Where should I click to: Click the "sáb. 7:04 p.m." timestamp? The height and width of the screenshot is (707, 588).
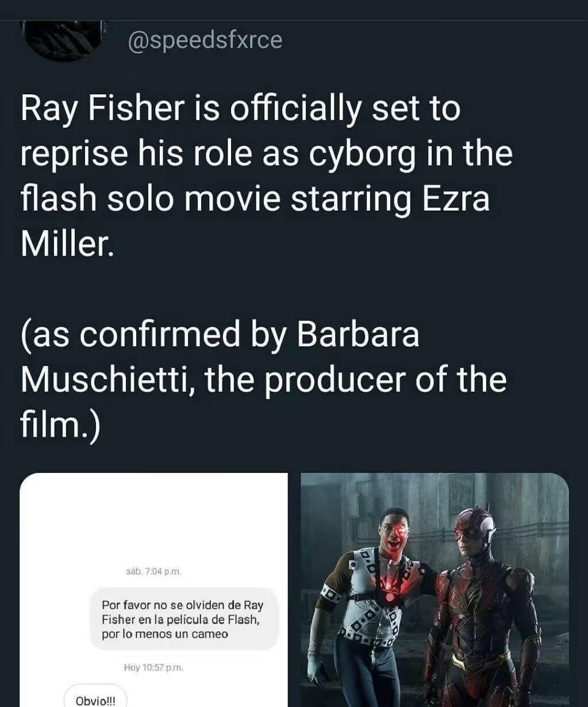(x=154, y=571)
